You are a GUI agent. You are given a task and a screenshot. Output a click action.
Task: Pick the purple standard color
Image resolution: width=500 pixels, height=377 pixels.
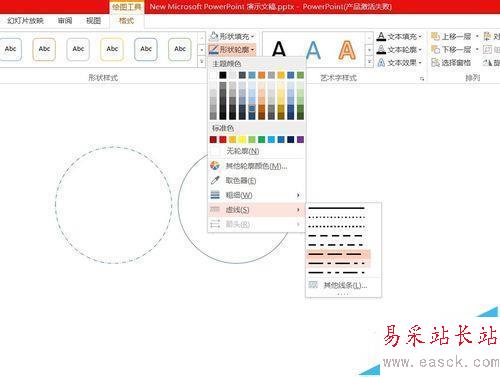coord(300,139)
